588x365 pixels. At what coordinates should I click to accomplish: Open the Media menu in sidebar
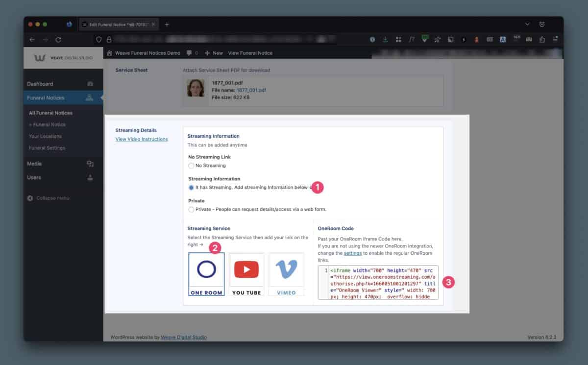(34, 164)
